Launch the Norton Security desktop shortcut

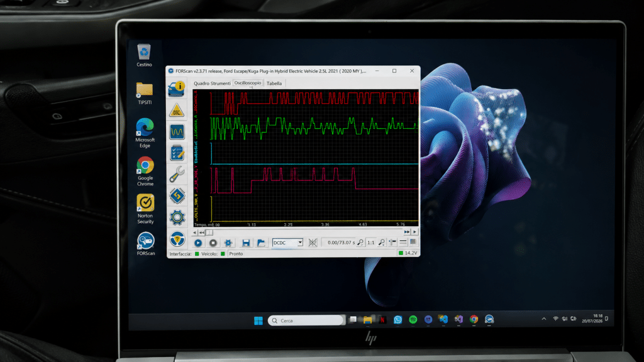point(145,209)
